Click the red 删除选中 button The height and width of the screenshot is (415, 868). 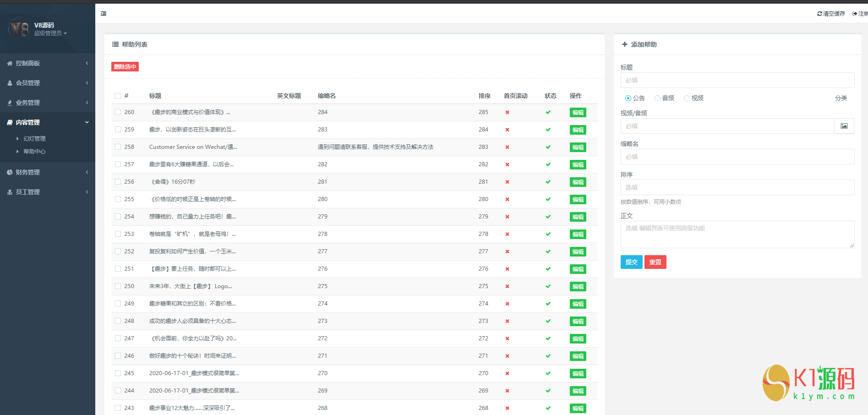[x=125, y=67]
